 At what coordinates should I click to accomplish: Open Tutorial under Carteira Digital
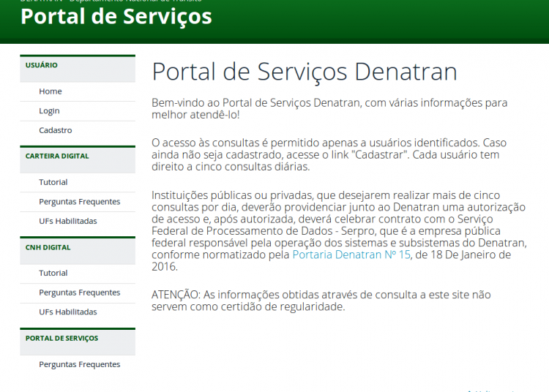(x=53, y=182)
